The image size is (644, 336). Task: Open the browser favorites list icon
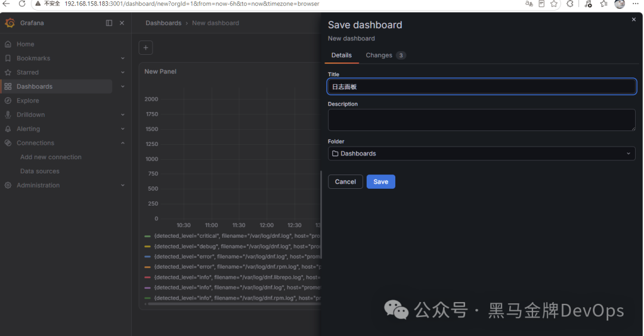coord(603,4)
